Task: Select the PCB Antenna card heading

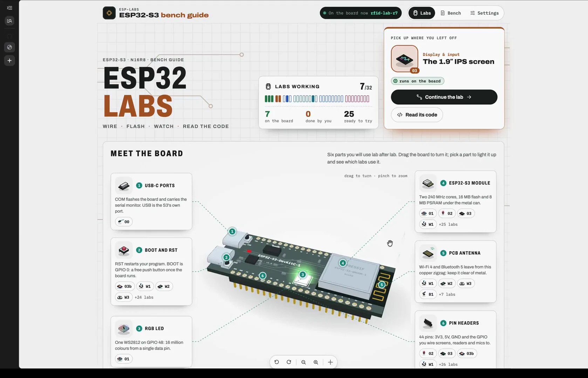Action: tap(465, 253)
